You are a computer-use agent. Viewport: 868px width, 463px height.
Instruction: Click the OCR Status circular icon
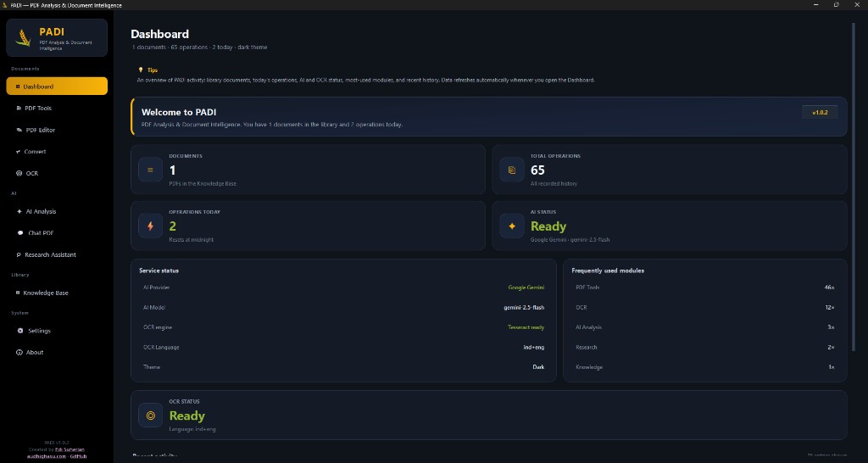pyautogui.click(x=150, y=416)
